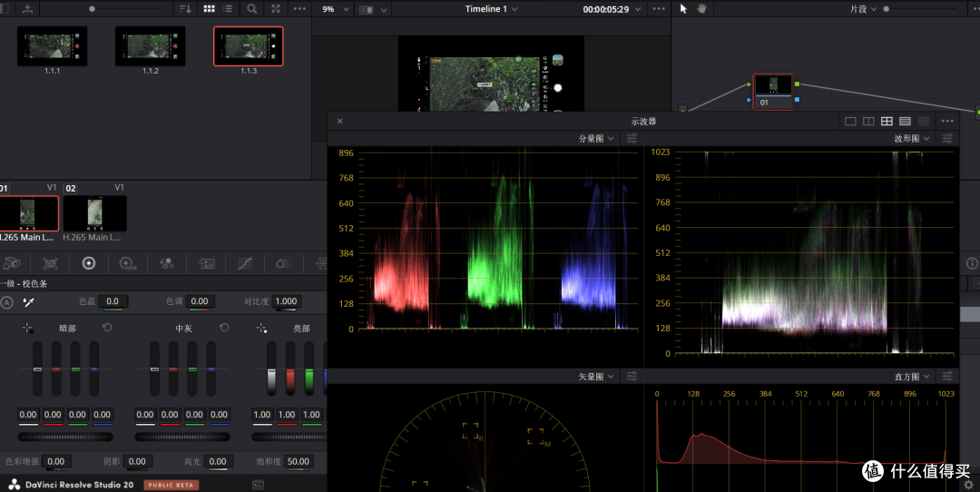980x492 pixels.
Task: Change scope type from 矢量图 dropdown
Action: (x=596, y=377)
